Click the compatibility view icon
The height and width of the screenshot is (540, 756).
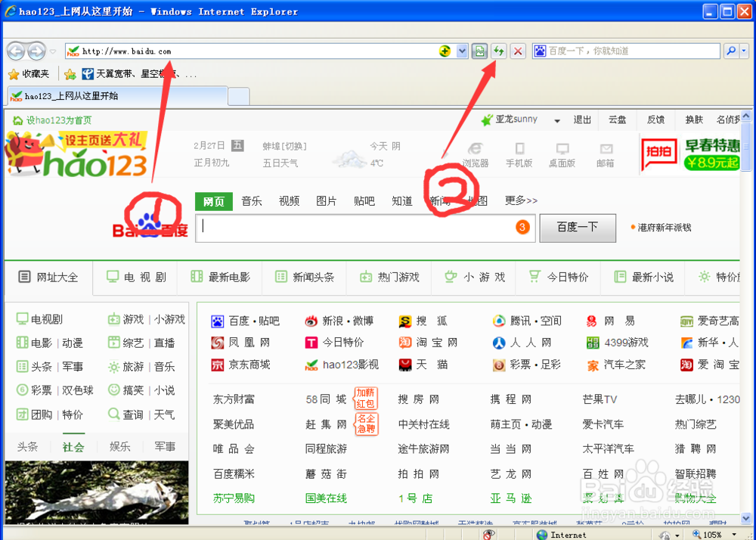coord(479,51)
